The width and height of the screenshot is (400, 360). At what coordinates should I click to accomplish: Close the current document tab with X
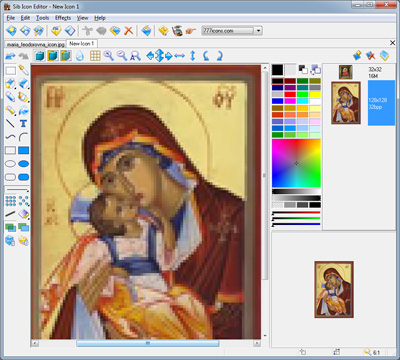[392, 43]
